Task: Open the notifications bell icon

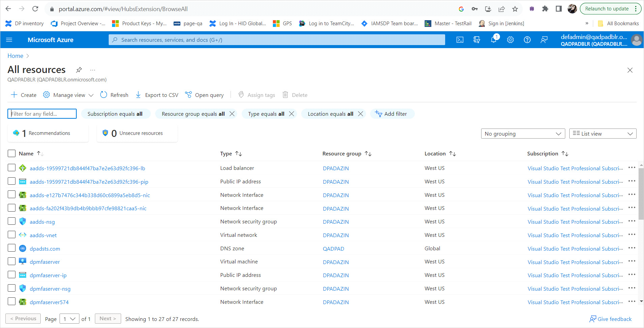Action: point(493,40)
